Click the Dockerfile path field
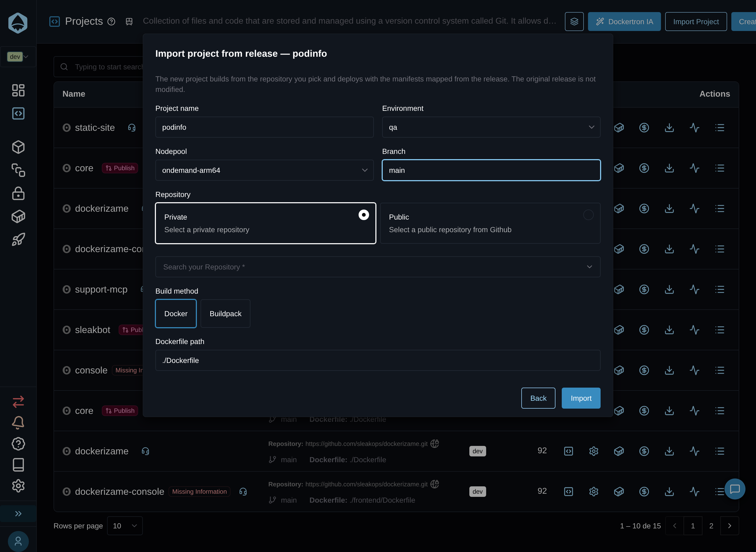Viewport: 756px width, 552px height. (378, 360)
